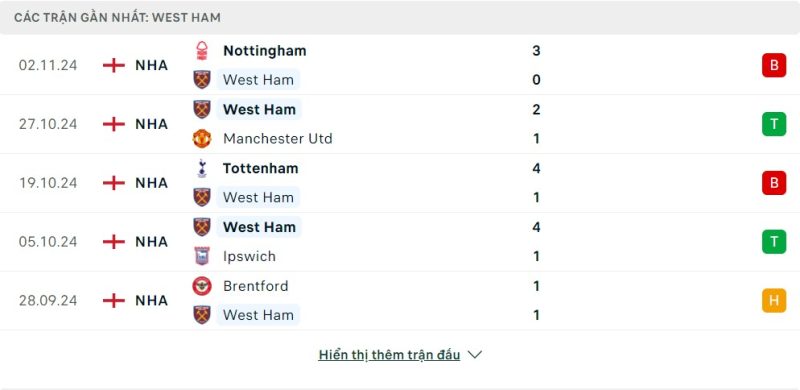Click red B badge for Nottingham match
Screen dimensions: 800x390
774,65
